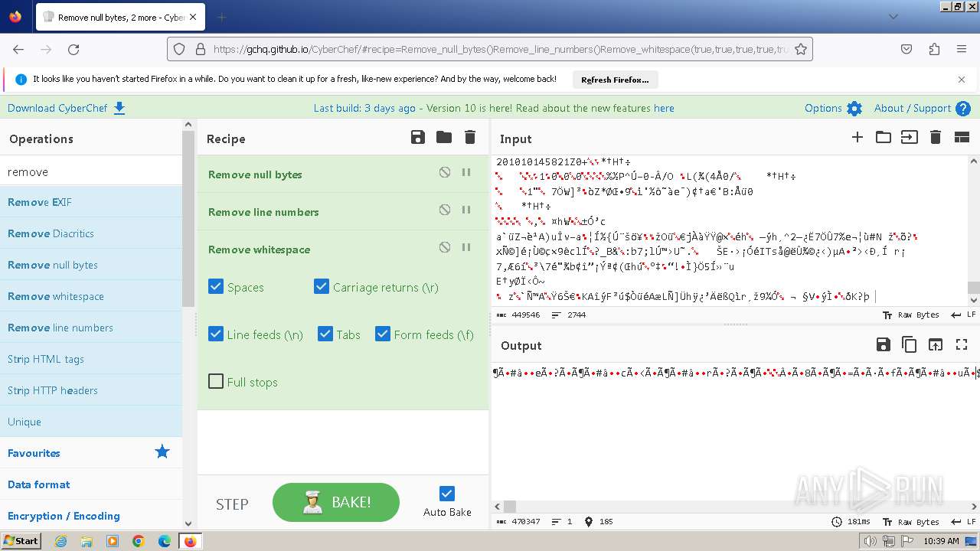Disable the Remove null bytes operation
The height and width of the screenshot is (551, 980).
(445, 173)
